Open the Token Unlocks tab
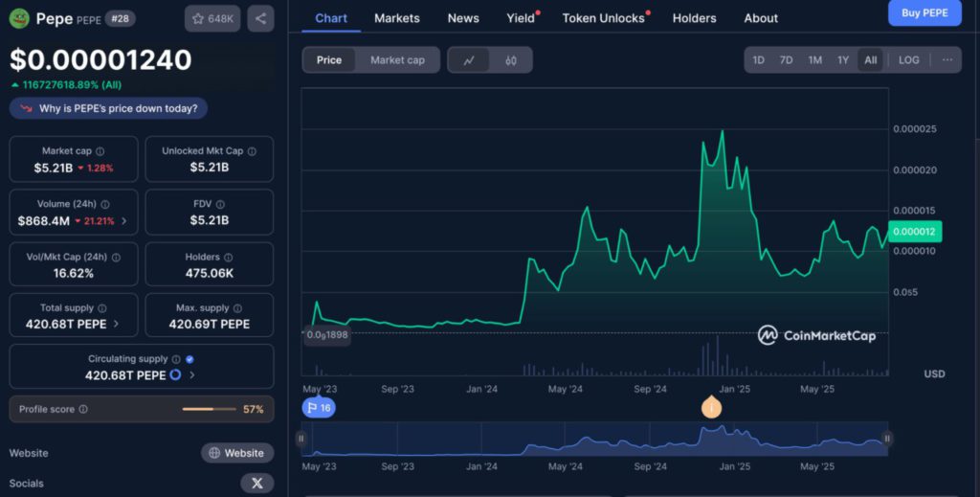 603,18
